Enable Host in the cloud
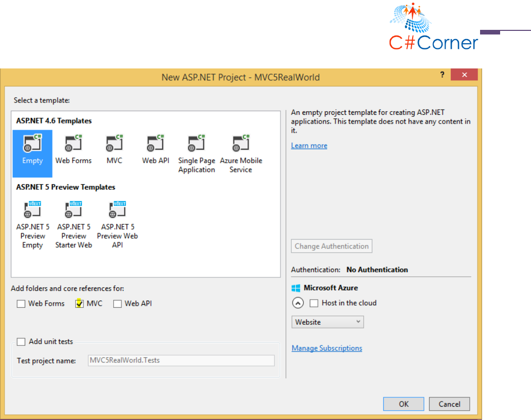Screen dimensions: 531x420 coord(314,303)
